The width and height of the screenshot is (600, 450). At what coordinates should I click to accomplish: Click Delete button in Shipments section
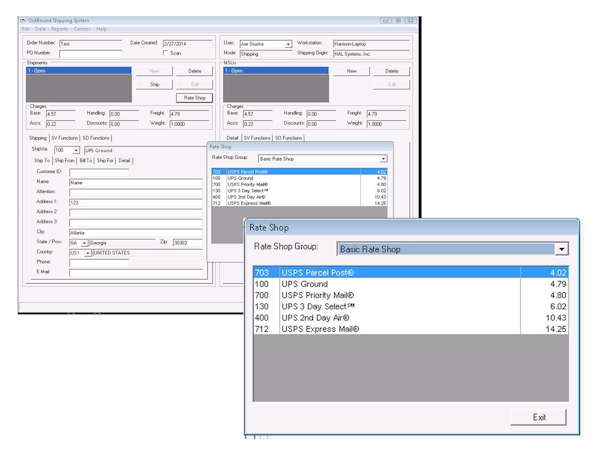(x=194, y=71)
